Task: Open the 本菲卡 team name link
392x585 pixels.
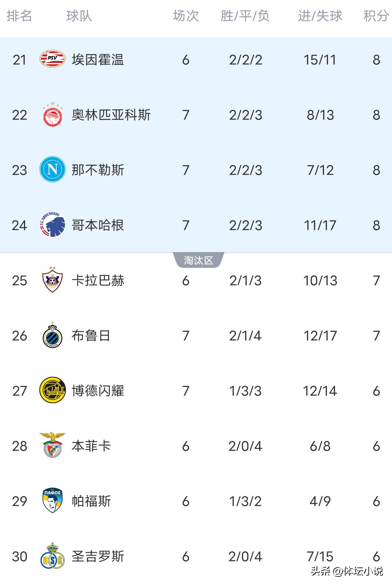Action: [91, 446]
